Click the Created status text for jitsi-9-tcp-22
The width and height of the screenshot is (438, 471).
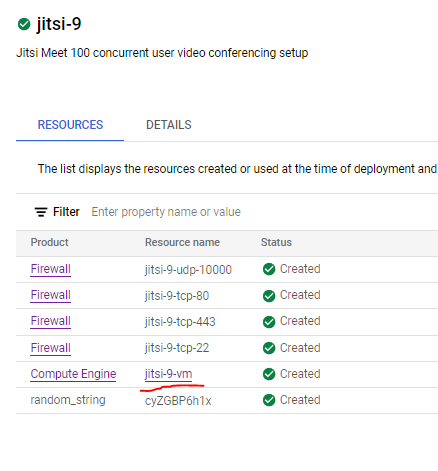(300, 348)
